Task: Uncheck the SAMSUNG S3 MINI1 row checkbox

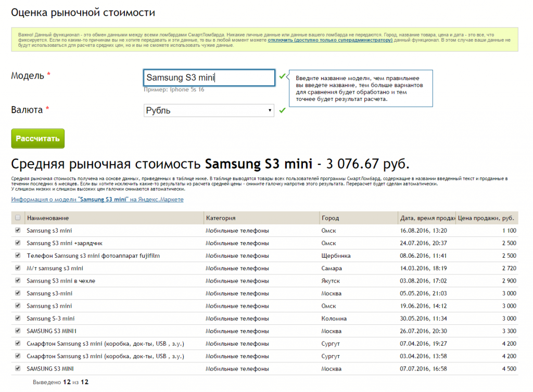Action: click(x=18, y=331)
